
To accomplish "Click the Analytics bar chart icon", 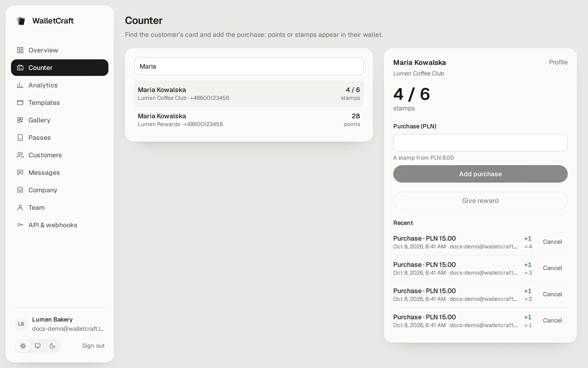I will (20, 85).
